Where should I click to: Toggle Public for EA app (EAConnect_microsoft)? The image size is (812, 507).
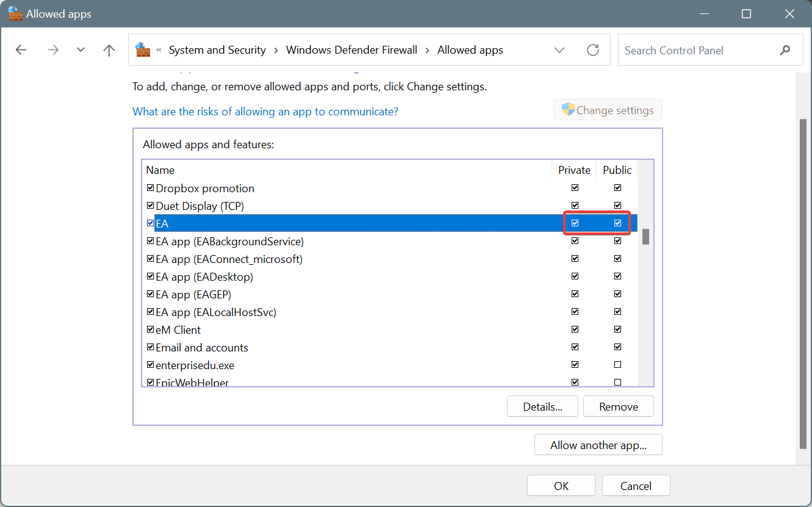point(617,259)
